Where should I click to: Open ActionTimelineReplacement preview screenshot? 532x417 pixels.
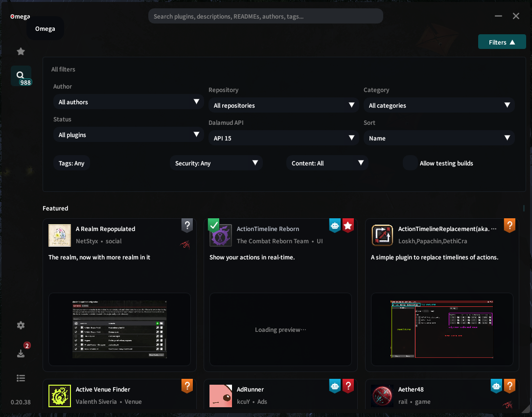pyautogui.click(x=442, y=329)
